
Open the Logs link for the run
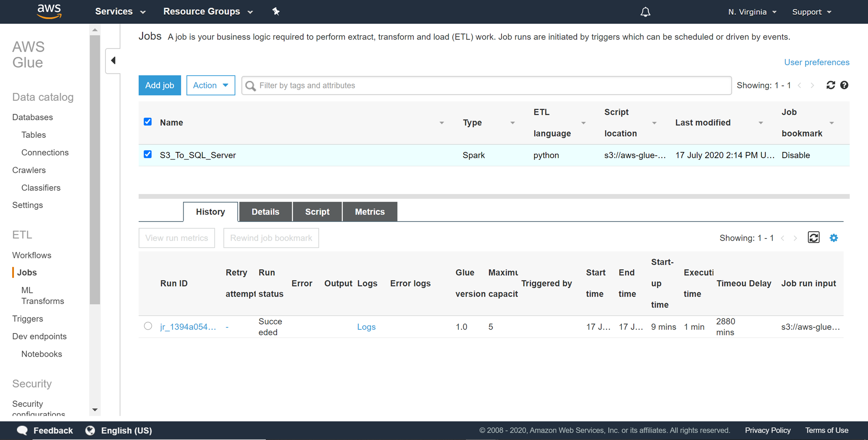(366, 327)
